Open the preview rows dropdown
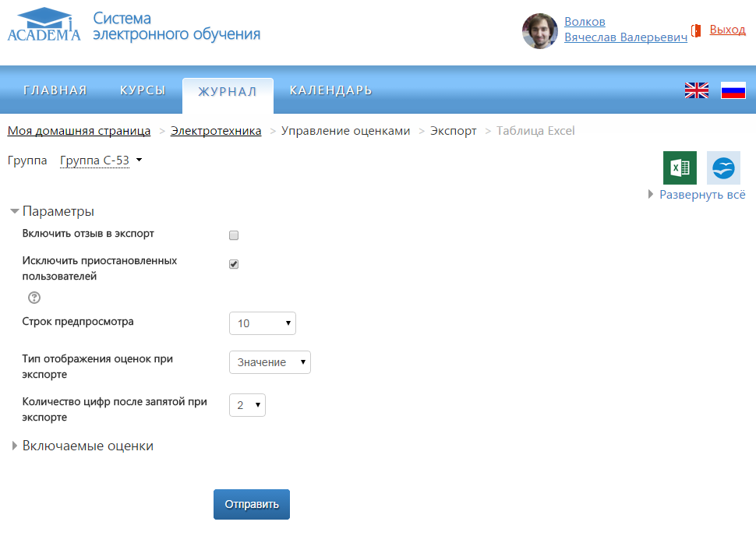The image size is (756, 550). point(262,323)
